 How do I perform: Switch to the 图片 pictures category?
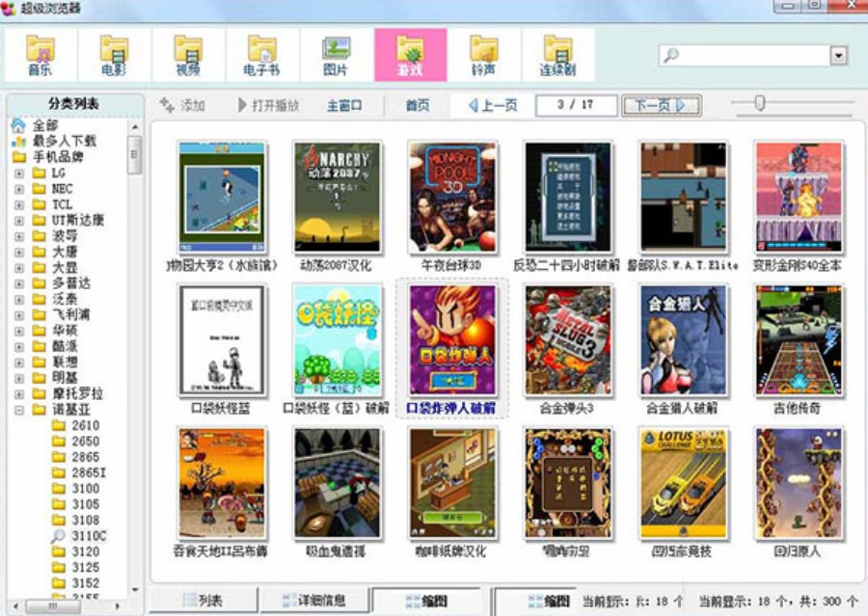click(x=336, y=55)
